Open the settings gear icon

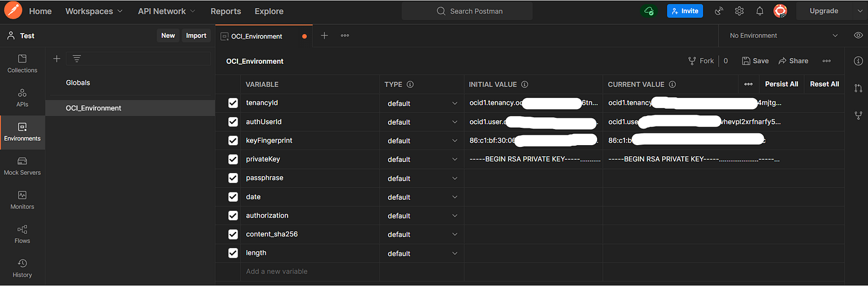click(740, 11)
